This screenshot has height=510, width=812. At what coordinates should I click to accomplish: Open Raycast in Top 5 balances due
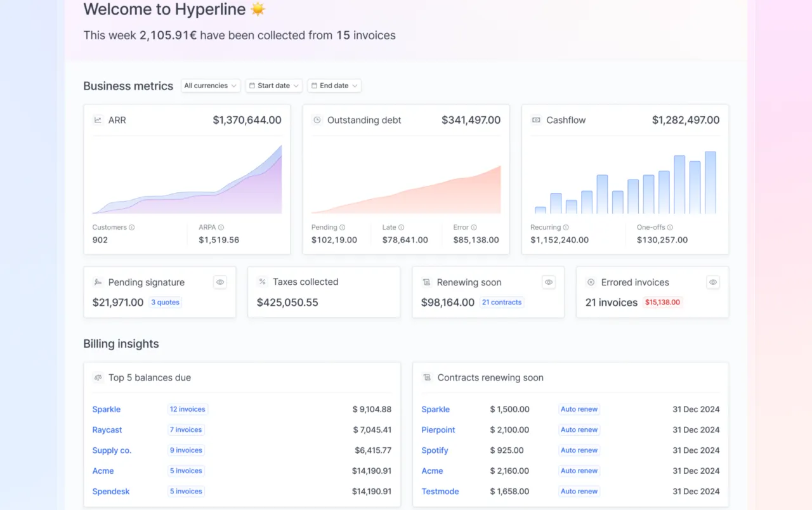pyautogui.click(x=107, y=430)
